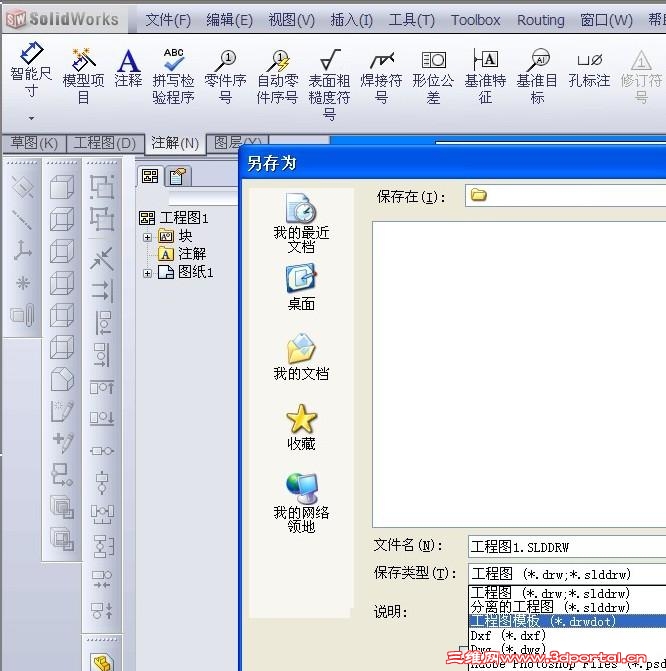
Task: Go to 桌面 in Save As dialog
Action: [301, 287]
